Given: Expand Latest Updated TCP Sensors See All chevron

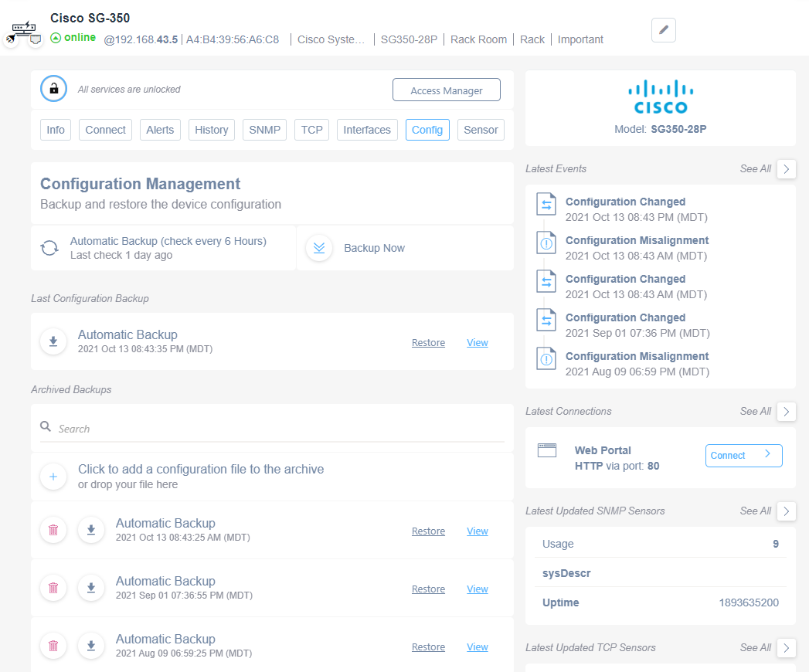Looking at the screenshot, I should click(x=787, y=647).
